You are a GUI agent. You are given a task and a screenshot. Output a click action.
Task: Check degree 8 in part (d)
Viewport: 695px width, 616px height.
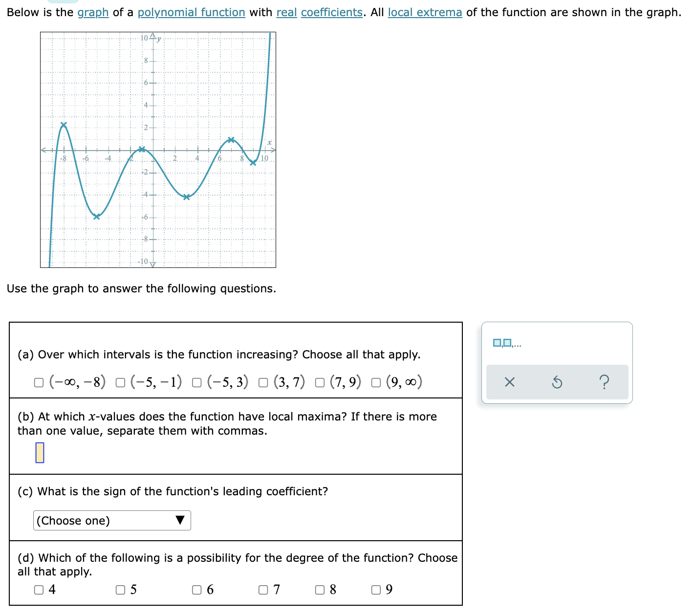[320, 590]
